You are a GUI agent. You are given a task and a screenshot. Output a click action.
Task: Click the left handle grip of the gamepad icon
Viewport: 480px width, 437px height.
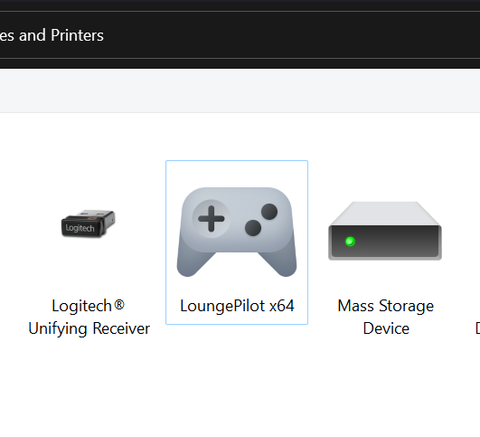(x=195, y=262)
